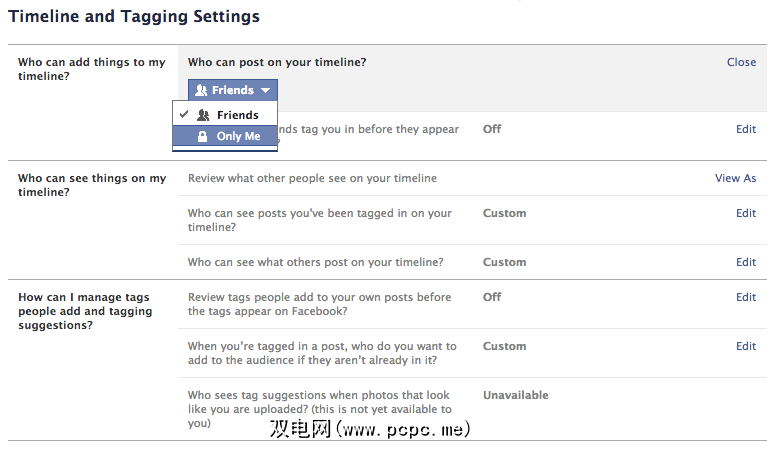The width and height of the screenshot is (783, 452).
Task: Click the checkmark next to Friends option
Action: click(185, 115)
